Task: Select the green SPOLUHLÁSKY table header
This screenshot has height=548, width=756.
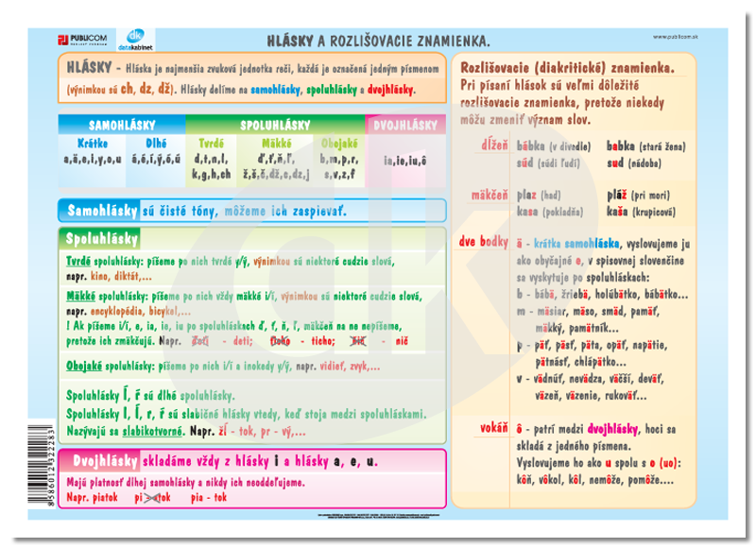Action: [275, 126]
